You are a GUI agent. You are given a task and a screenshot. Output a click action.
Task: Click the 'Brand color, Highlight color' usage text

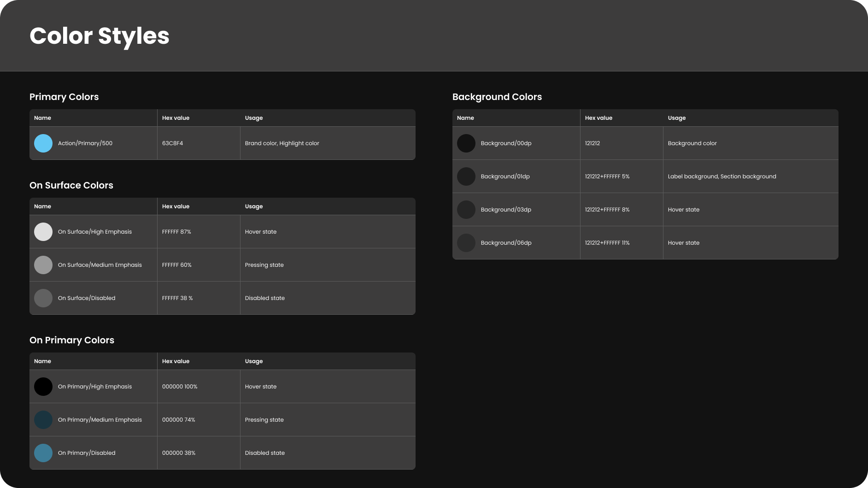coord(282,143)
